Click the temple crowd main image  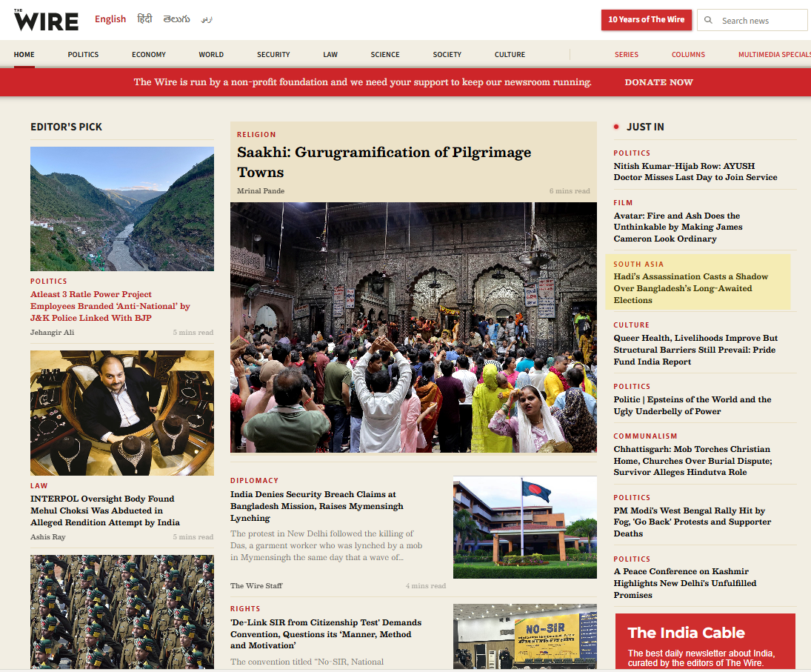(413, 327)
